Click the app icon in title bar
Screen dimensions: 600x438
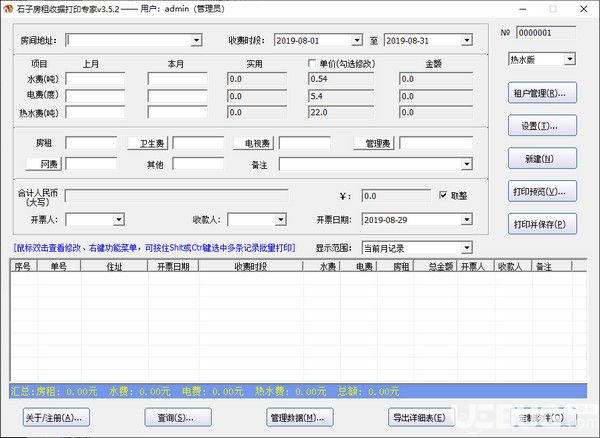pos(8,8)
